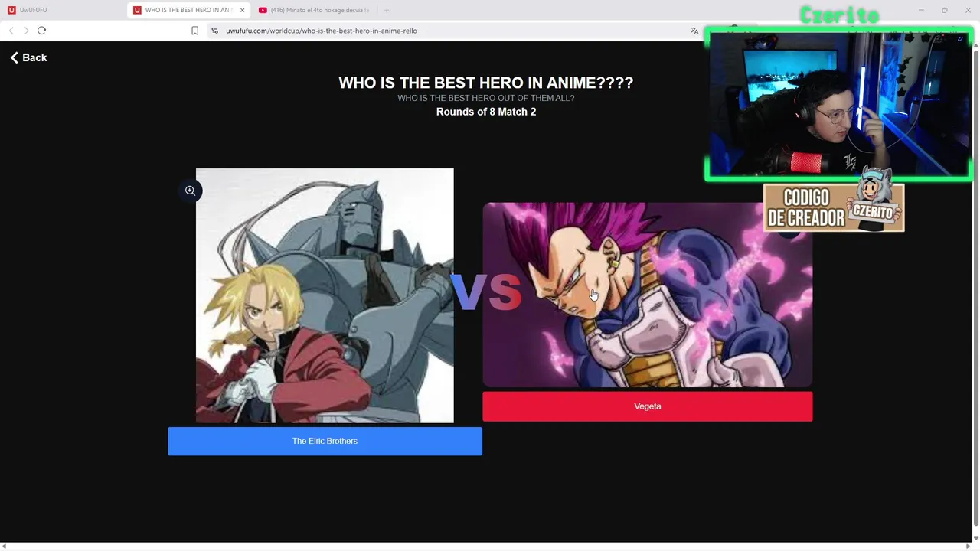Reload the page with refresh icon
The image size is (980, 551).
pos(41,31)
